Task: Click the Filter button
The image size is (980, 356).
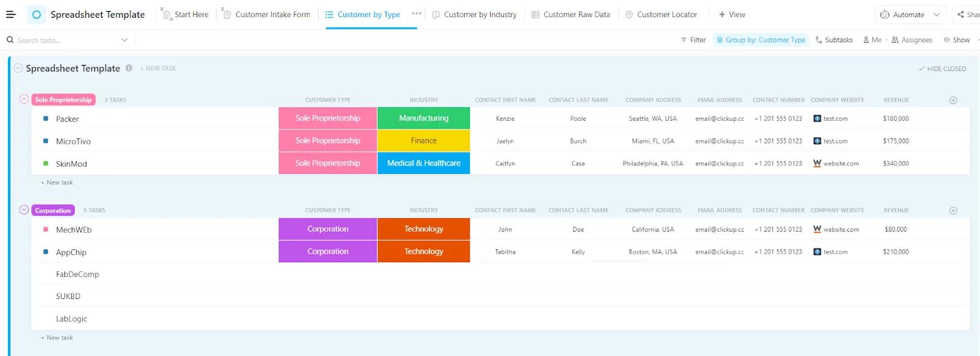Action: (x=693, y=40)
